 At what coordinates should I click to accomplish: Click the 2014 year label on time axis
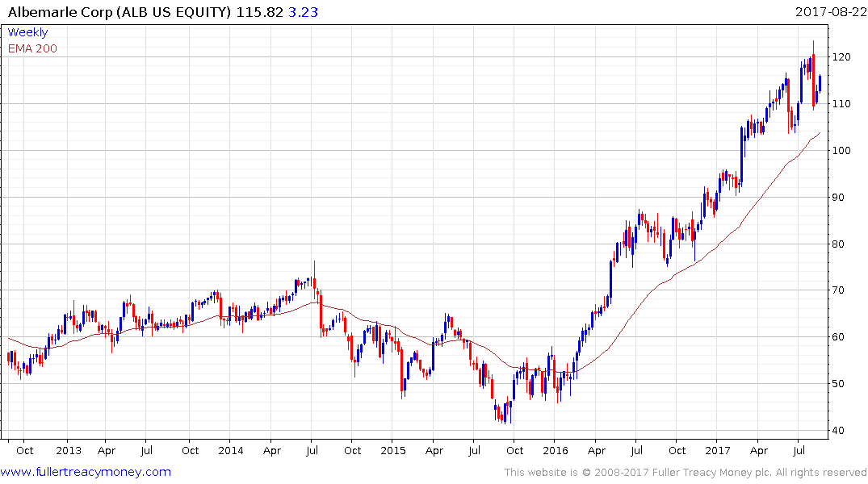[x=231, y=450]
